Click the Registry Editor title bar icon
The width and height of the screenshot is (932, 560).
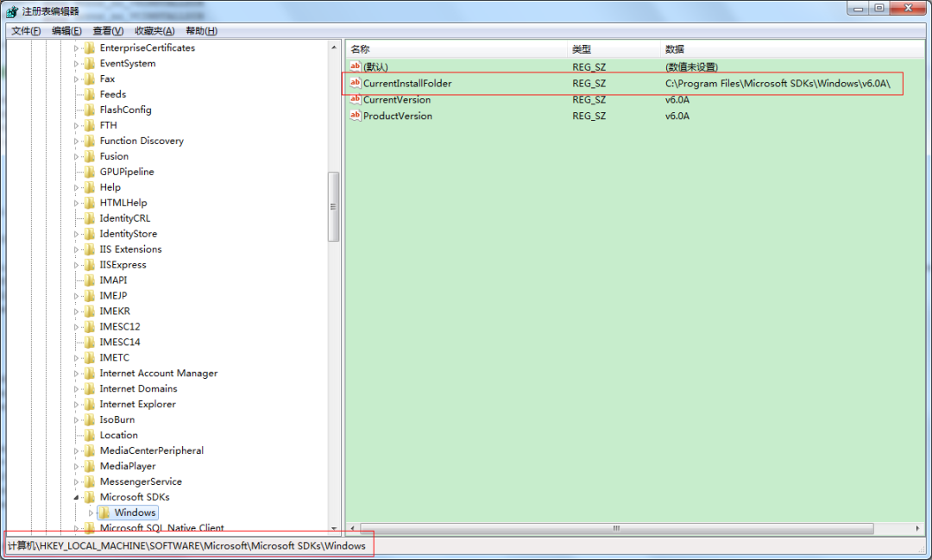click(x=12, y=11)
